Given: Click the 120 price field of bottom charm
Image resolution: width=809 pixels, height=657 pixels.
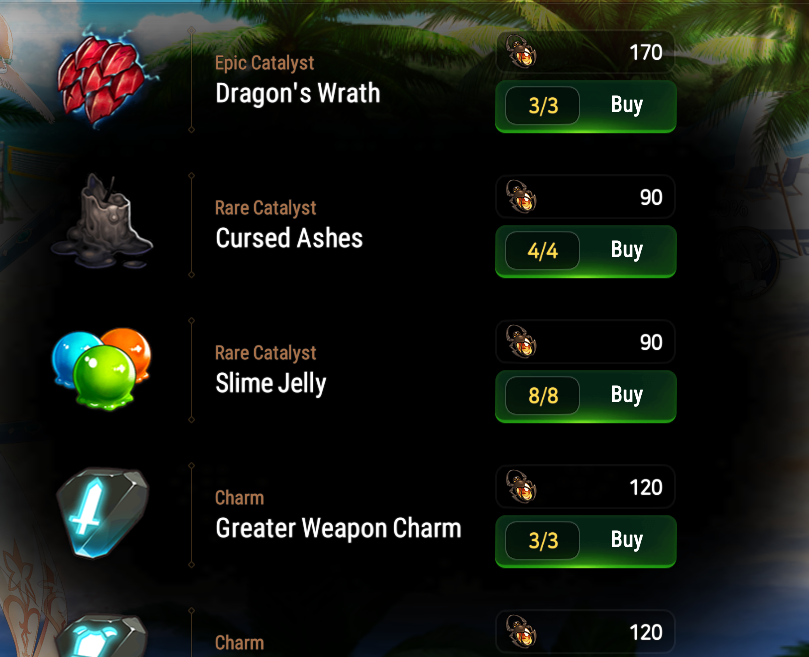Looking at the screenshot, I should [586, 632].
